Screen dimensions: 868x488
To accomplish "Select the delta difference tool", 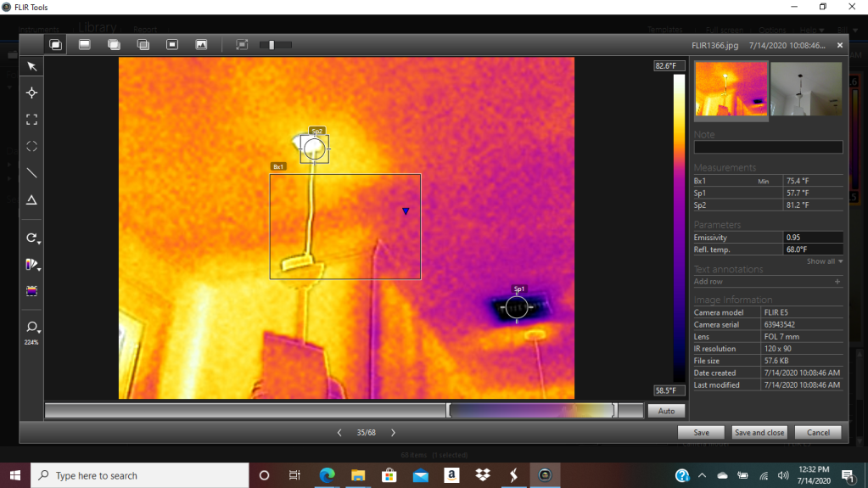I will click(32, 200).
